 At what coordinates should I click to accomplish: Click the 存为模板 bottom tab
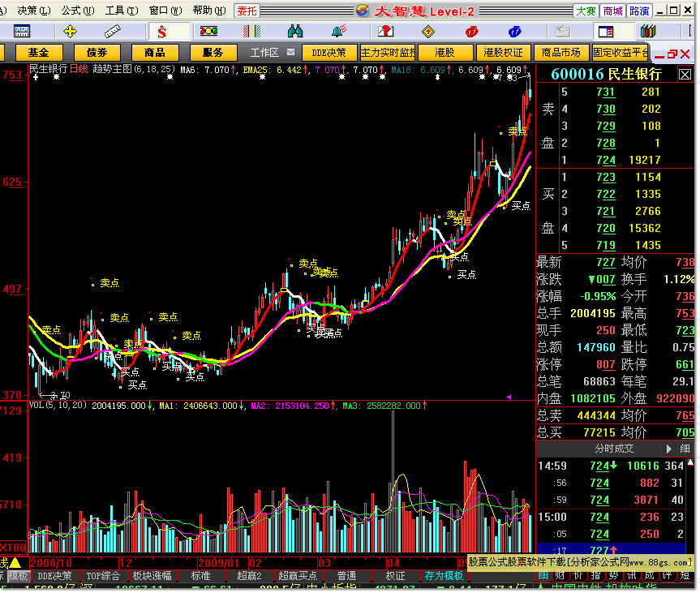pyautogui.click(x=444, y=576)
